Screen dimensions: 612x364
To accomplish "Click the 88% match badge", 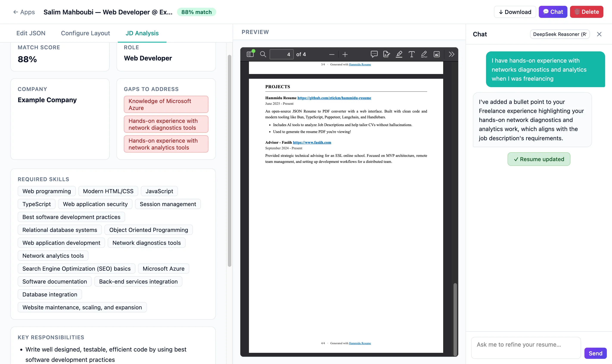I will click(196, 12).
